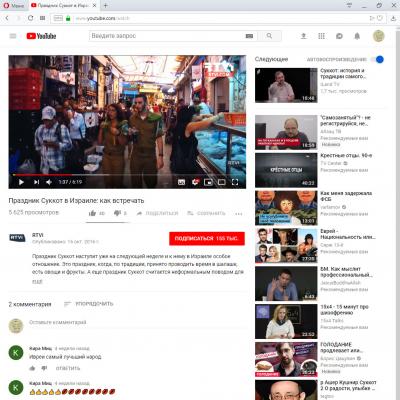The height and width of the screenshot is (400, 400).
Task: Expand the video description with ЕЩЁ
Action: tap(37, 282)
